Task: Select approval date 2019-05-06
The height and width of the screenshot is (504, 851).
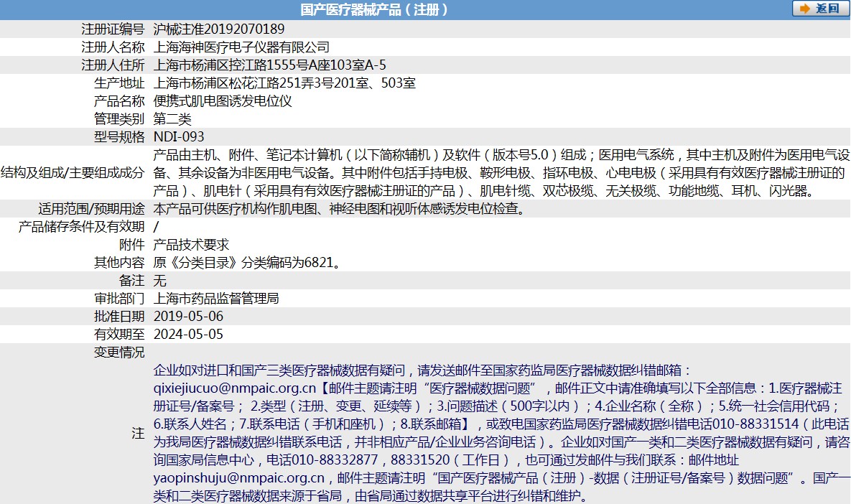Action: (188, 316)
